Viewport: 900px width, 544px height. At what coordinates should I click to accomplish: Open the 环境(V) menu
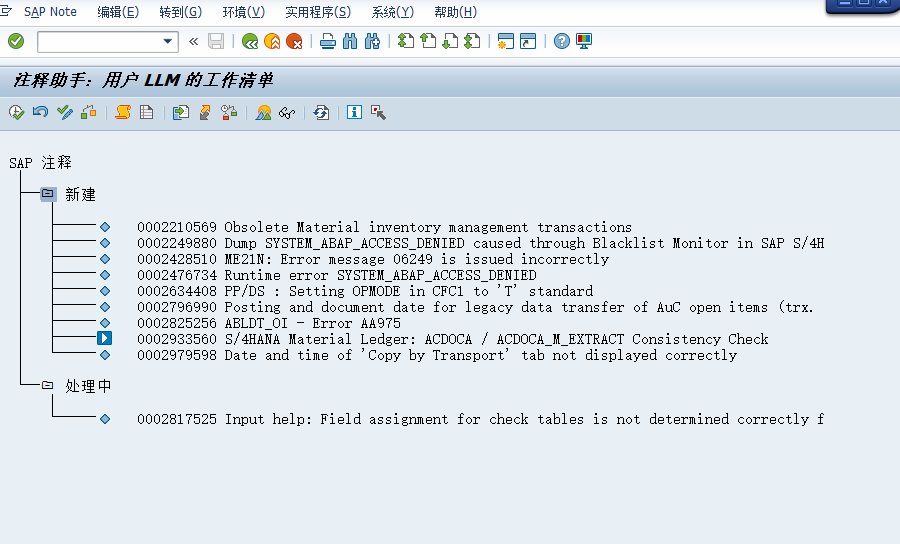tap(243, 12)
